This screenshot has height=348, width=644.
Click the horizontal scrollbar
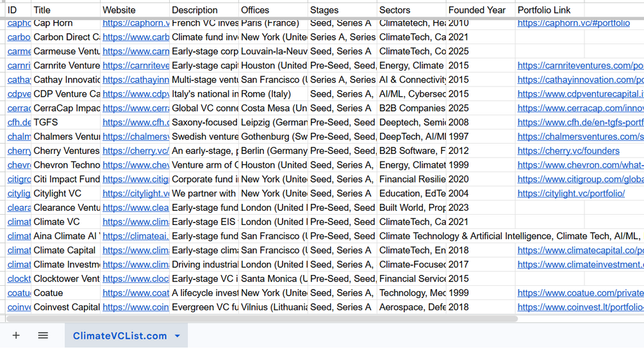[x=262, y=319]
